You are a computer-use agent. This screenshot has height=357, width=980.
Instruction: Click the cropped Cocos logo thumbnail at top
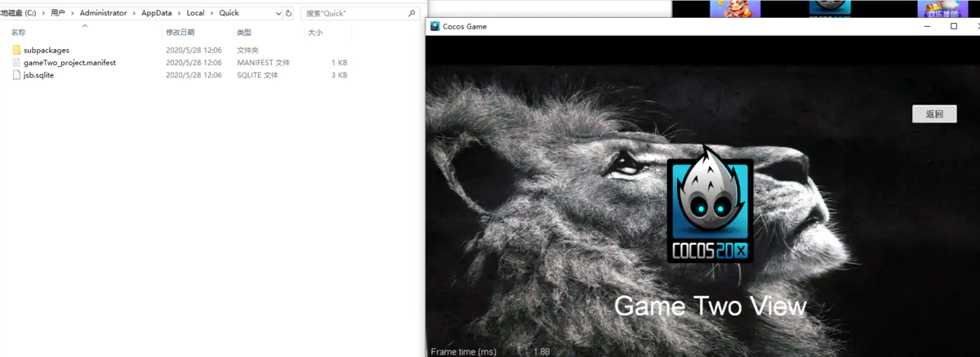[828, 7]
